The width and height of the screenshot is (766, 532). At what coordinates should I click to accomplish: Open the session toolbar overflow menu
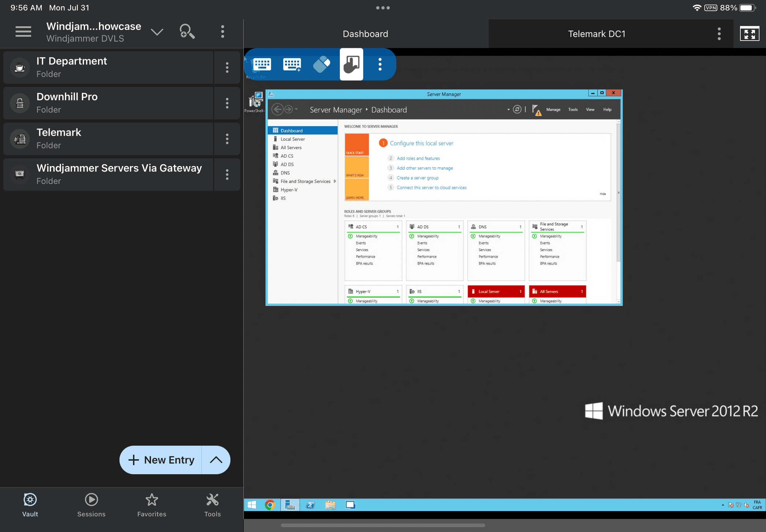(x=380, y=64)
